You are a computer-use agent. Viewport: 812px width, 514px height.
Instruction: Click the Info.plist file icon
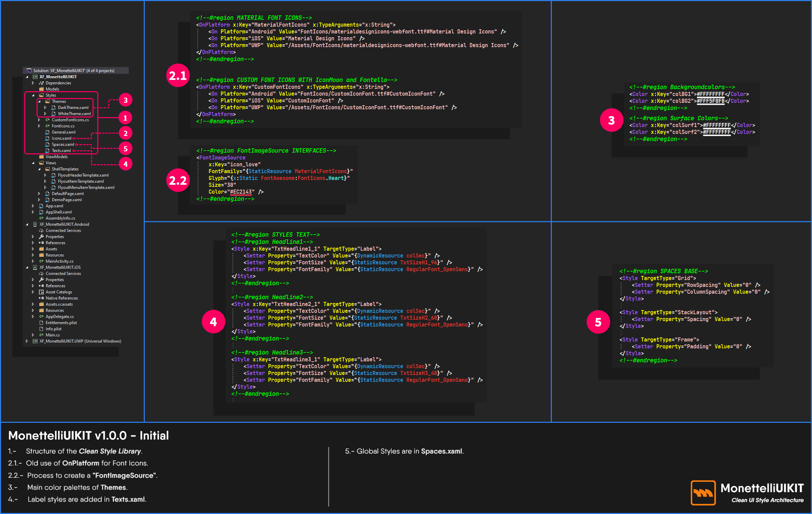coord(41,329)
